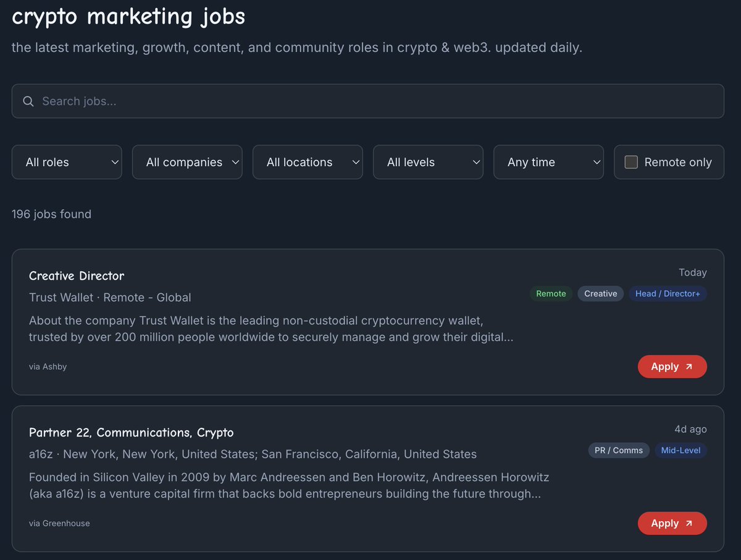Click the 'via Ashby' source text
Screen dimensions: 741x560
(x=48, y=367)
